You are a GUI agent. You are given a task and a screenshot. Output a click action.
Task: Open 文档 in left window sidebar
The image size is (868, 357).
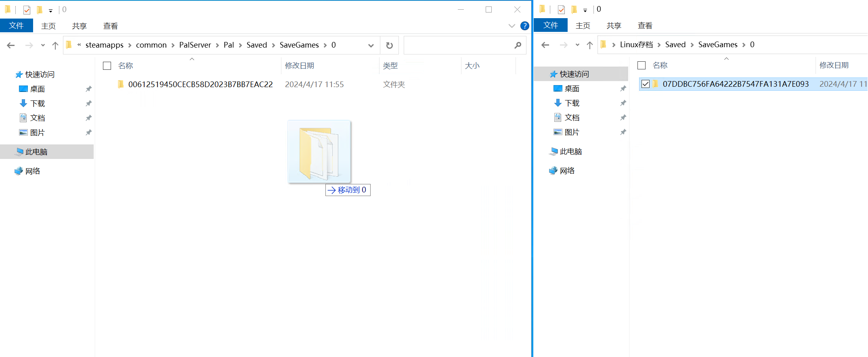pyautogui.click(x=38, y=118)
